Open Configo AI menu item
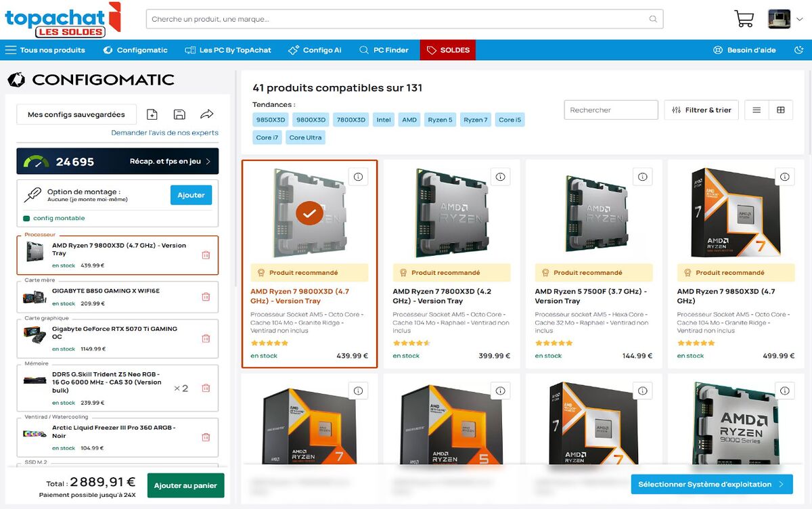The width and height of the screenshot is (812, 509). 315,50
